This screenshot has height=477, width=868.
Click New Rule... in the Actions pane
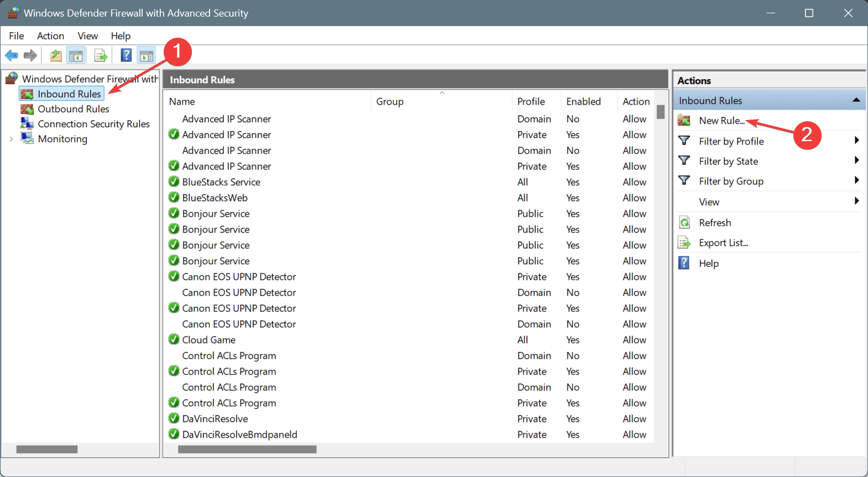pyautogui.click(x=721, y=121)
